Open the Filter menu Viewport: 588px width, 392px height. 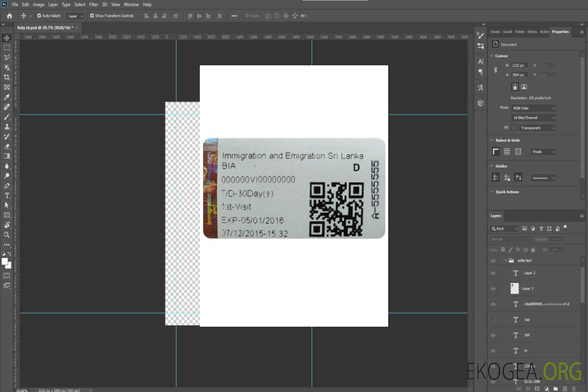94,4
